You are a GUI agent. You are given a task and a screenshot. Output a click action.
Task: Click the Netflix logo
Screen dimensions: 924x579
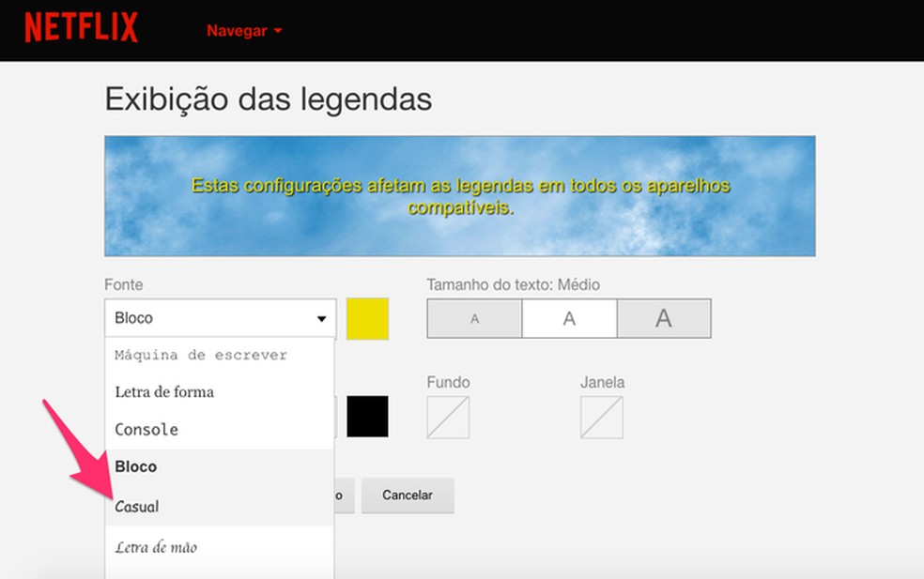coord(81,27)
